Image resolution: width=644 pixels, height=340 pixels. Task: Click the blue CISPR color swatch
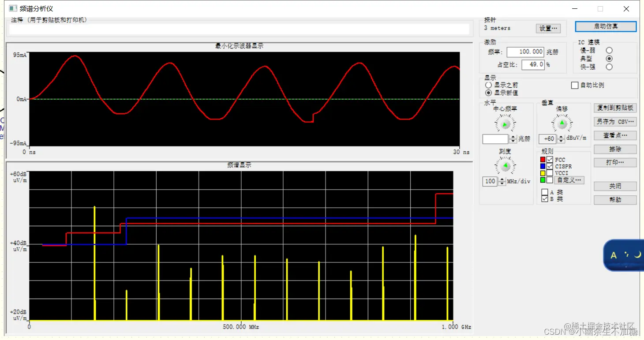point(543,166)
